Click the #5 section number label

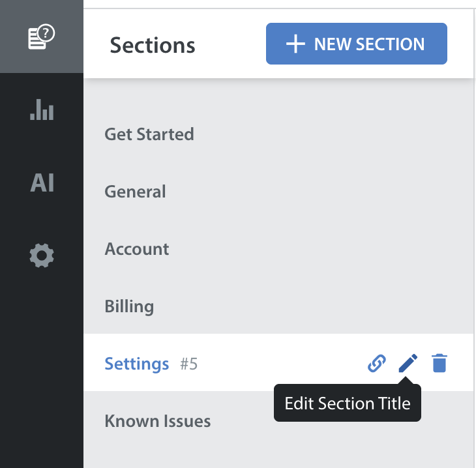point(189,364)
